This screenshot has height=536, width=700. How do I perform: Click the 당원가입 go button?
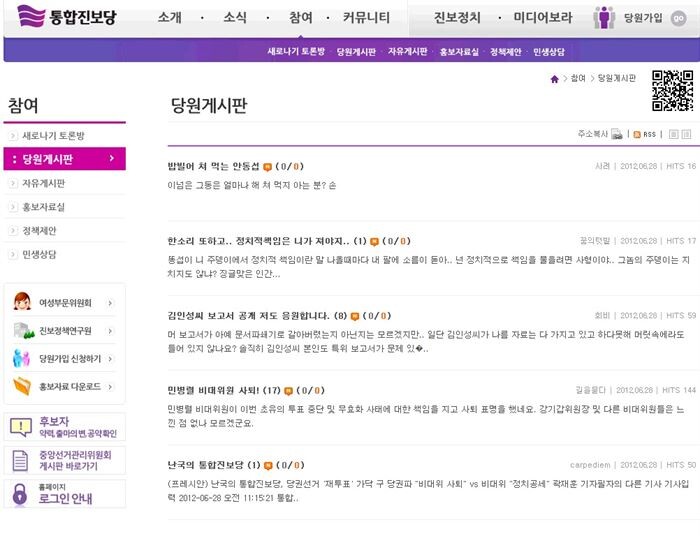[679, 18]
